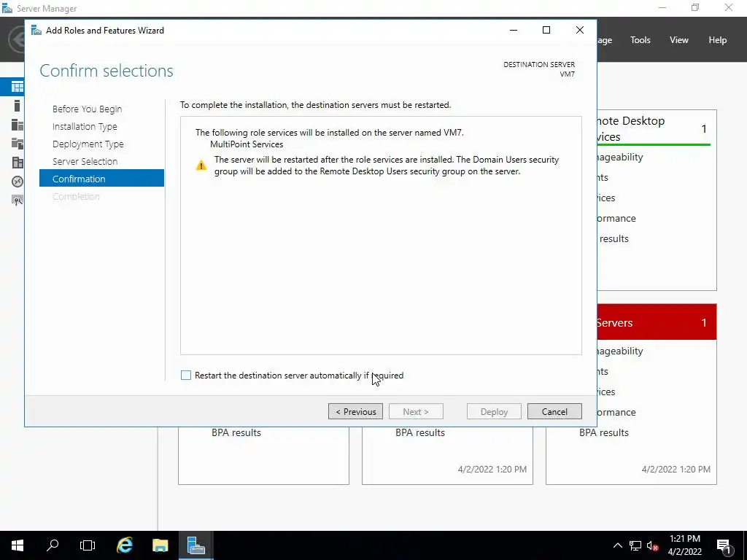
Task: Click the 'DESTINATION SERVER' label
Action: (539, 64)
